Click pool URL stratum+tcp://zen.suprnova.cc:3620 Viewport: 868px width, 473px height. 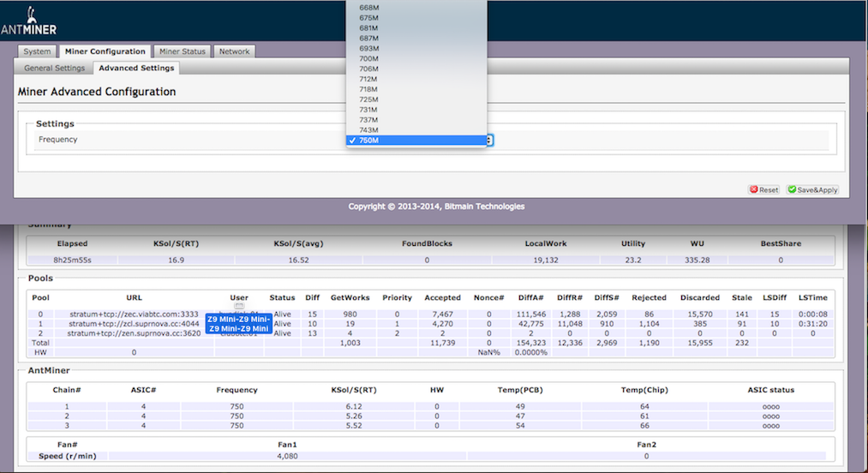(134, 333)
